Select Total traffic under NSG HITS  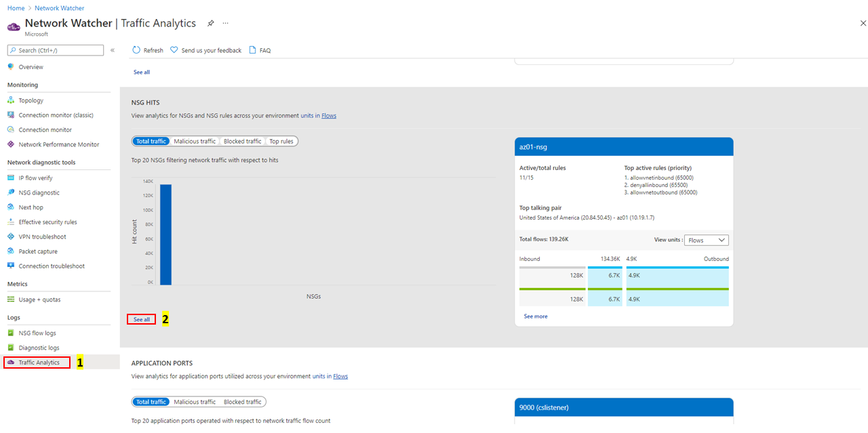pyautogui.click(x=151, y=141)
